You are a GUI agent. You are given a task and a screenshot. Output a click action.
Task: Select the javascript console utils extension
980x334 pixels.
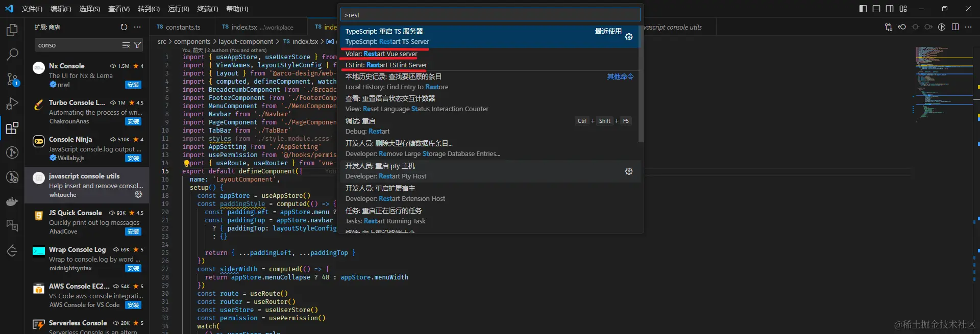pos(87,185)
